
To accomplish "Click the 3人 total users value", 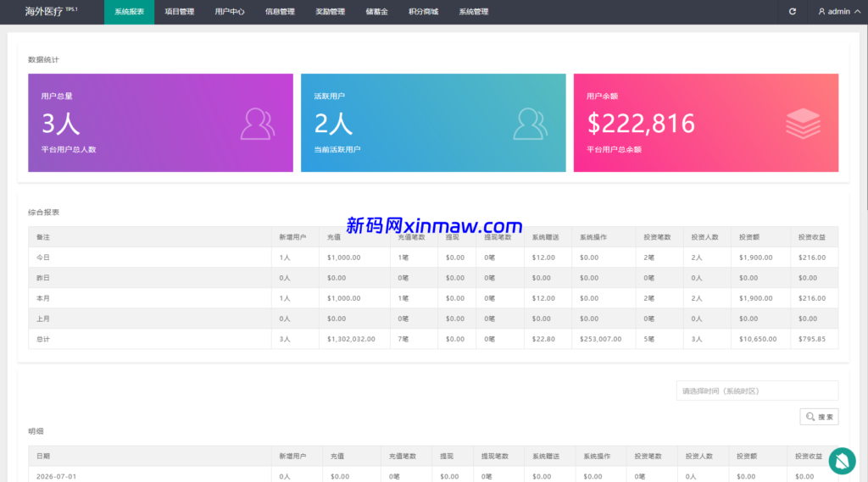I will coord(61,124).
